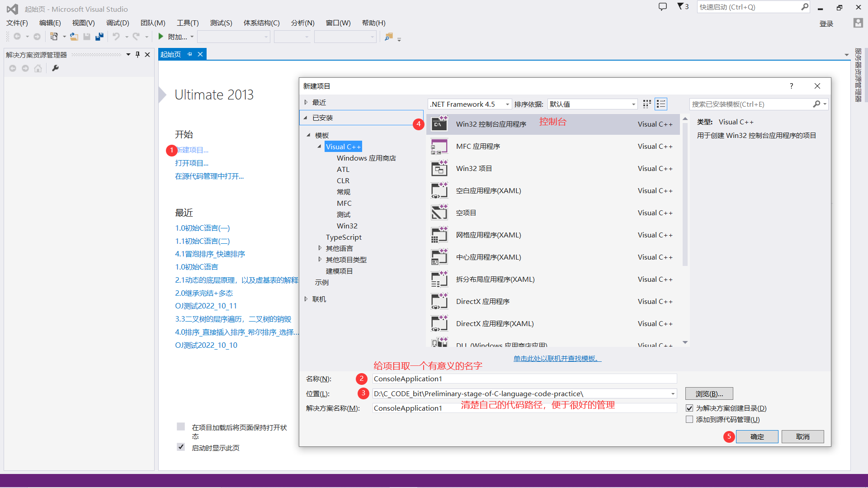Click the green Start debugging arrow
The image size is (868, 488).
click(160, 37)
